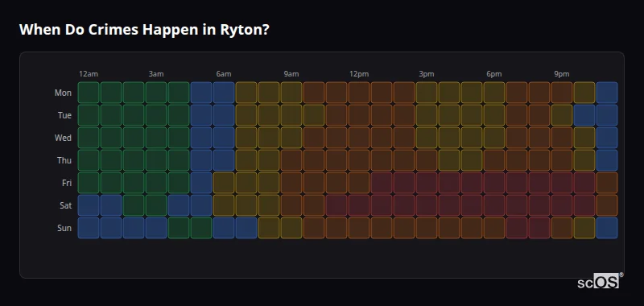Click the Wednesday 9am heatmap cell
This screenshot has width=644, height=306.
291,138
